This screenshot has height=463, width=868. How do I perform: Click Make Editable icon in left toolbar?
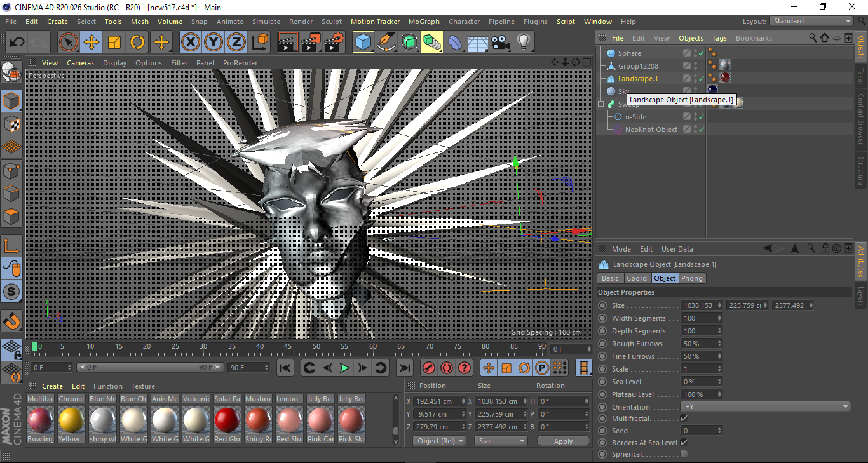11,72
